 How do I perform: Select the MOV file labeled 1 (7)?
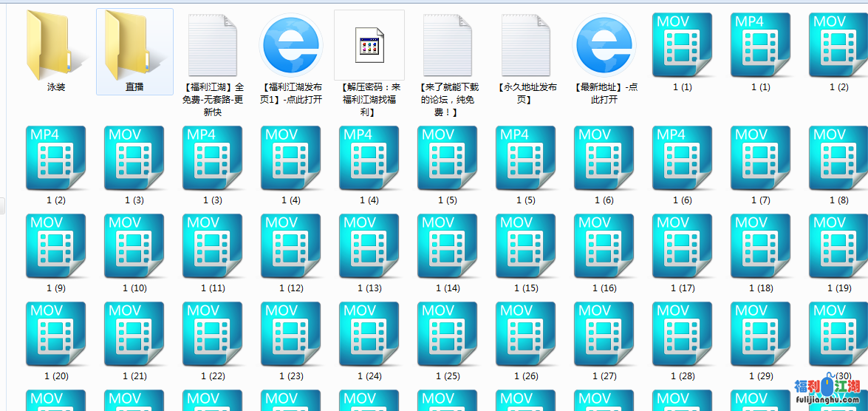[x=761, y=158]
